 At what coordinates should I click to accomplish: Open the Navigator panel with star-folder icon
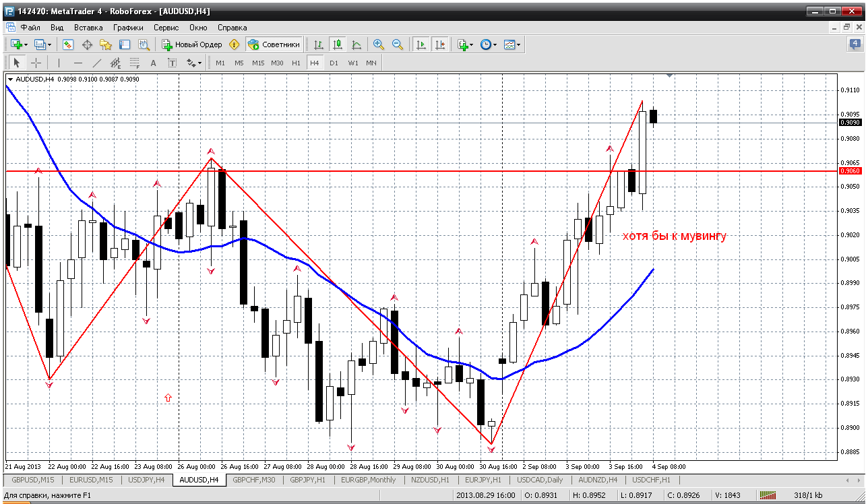tap(106, 44)
